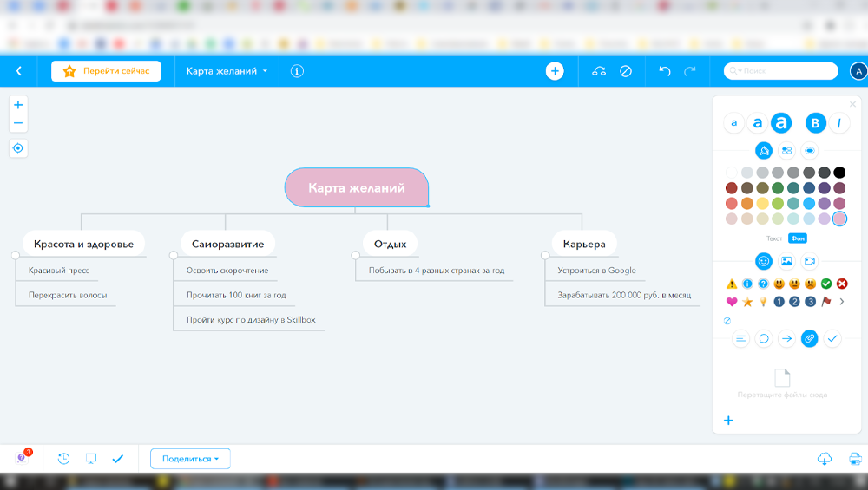Image resolution: width=868 pixels, height=490 pixels.
Task: Click the Перейти сейчас upgrade button
Action: [x=106, y=71]
